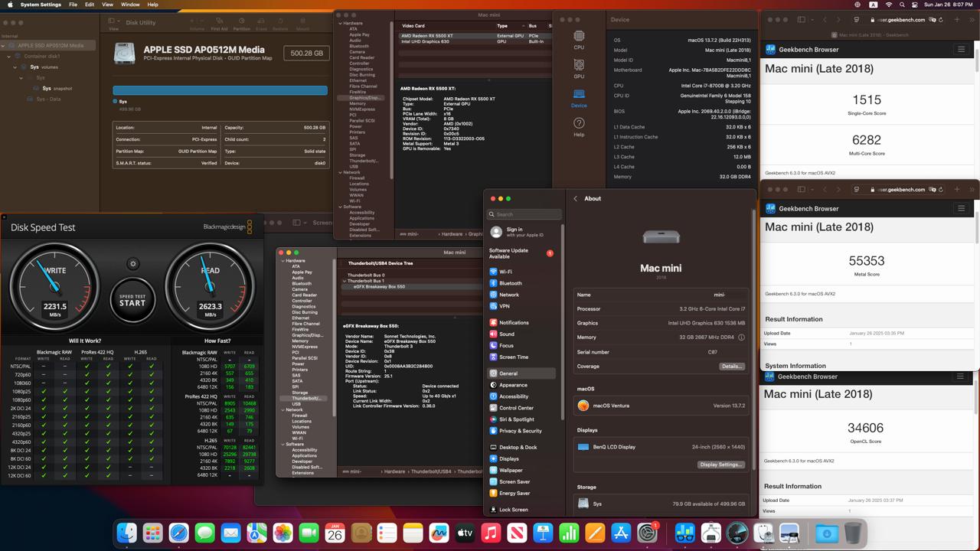Click the Details… button next to Coverage
Screen dimensions: 980x551
(x=731, y=367)
